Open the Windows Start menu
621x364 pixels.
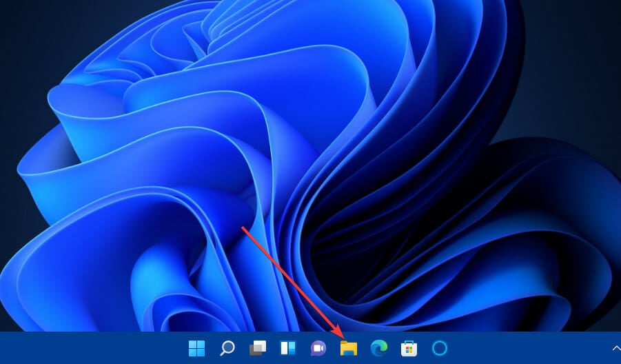coord(196,348)
